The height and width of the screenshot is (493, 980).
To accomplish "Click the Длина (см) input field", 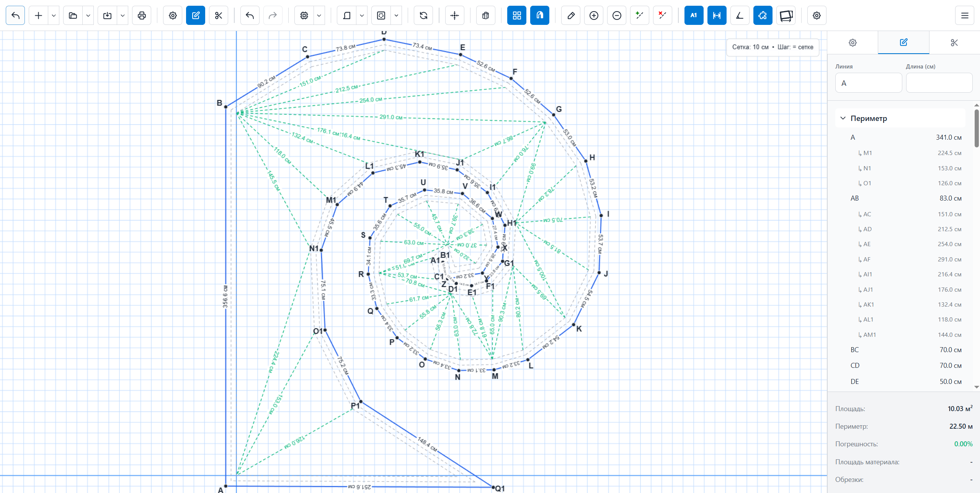I will coord(939,83).
